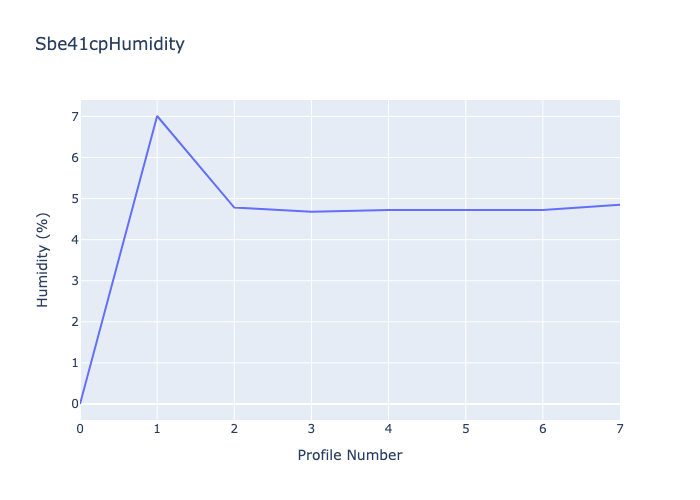This screenshot has height=500, width=700.
Task: Click y-axis tick label 3
Action: 74,281
